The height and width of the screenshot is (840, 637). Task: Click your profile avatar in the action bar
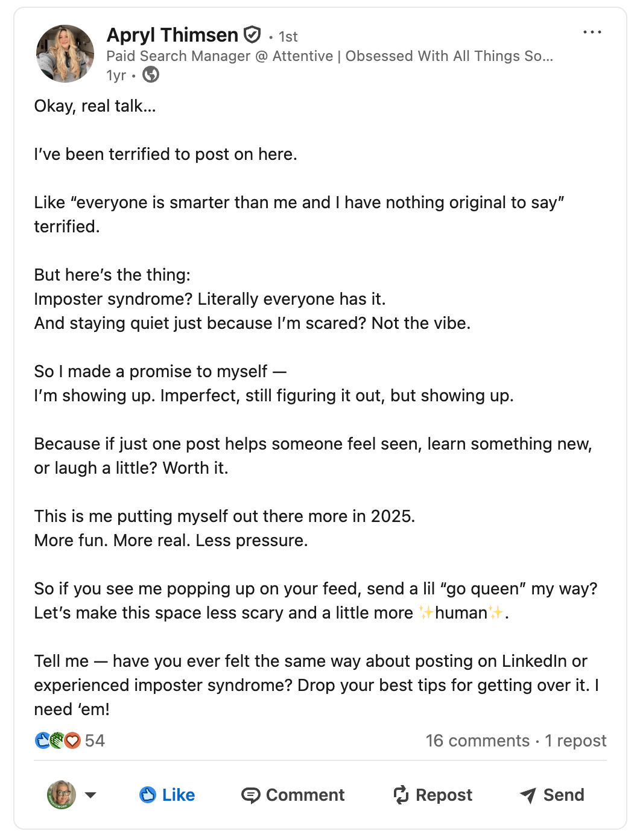tap(62, 795)
